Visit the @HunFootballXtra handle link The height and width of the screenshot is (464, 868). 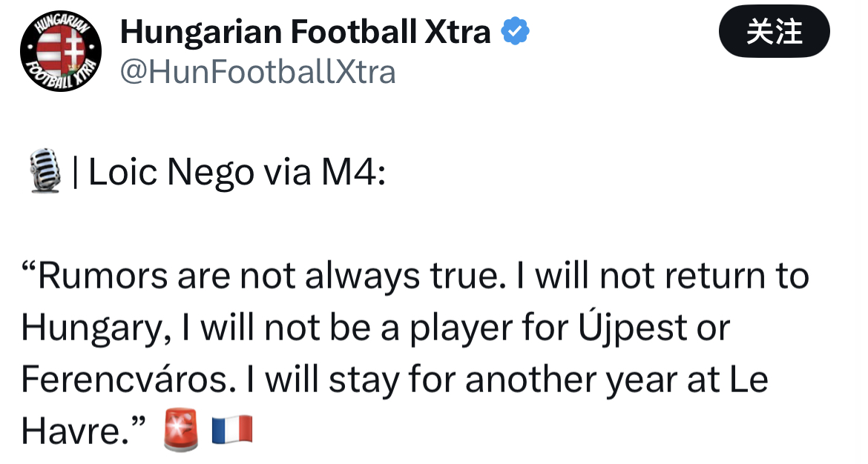tap(258, 73)
